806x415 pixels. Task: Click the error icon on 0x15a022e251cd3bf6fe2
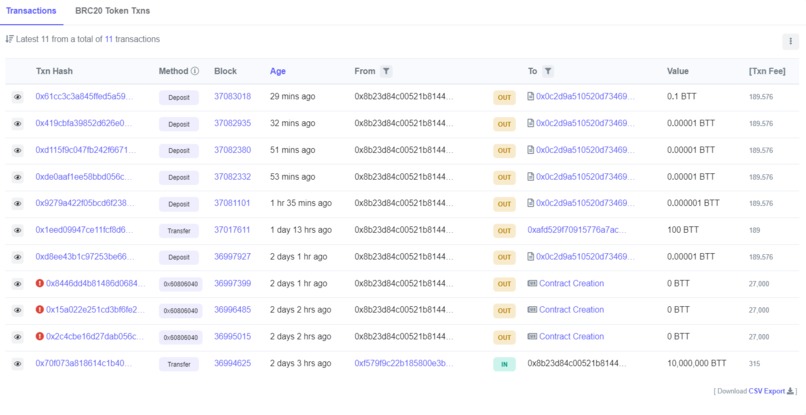click(40, 310)
